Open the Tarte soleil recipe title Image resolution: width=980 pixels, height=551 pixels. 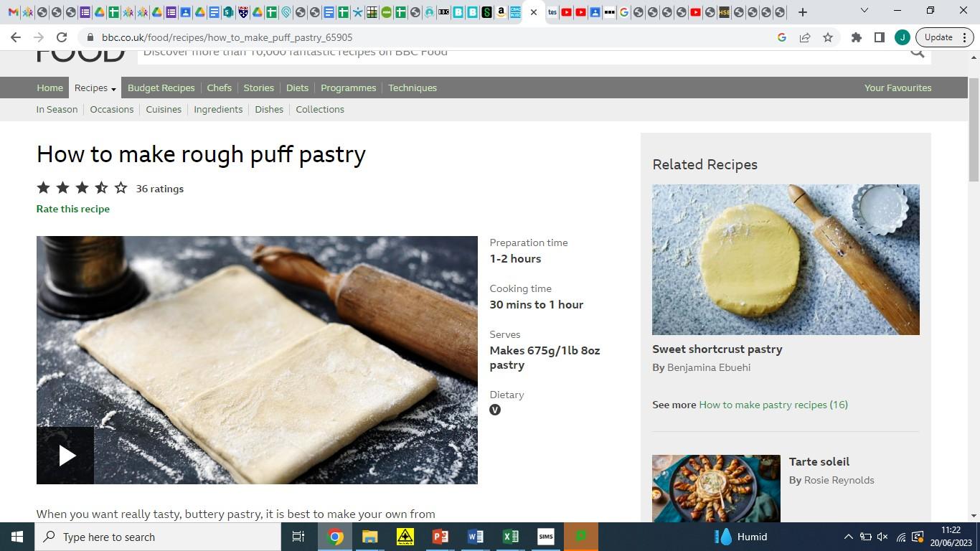point(819,462)
